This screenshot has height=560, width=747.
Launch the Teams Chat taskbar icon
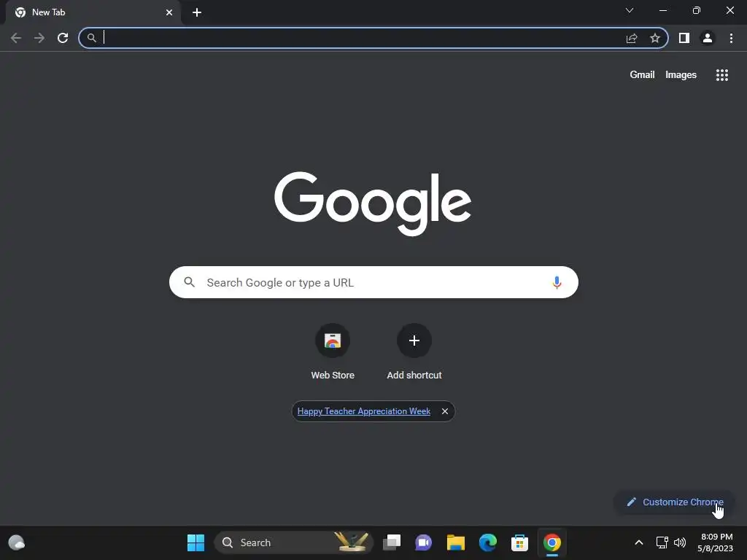pyautogui.click(x=423, y=542)
